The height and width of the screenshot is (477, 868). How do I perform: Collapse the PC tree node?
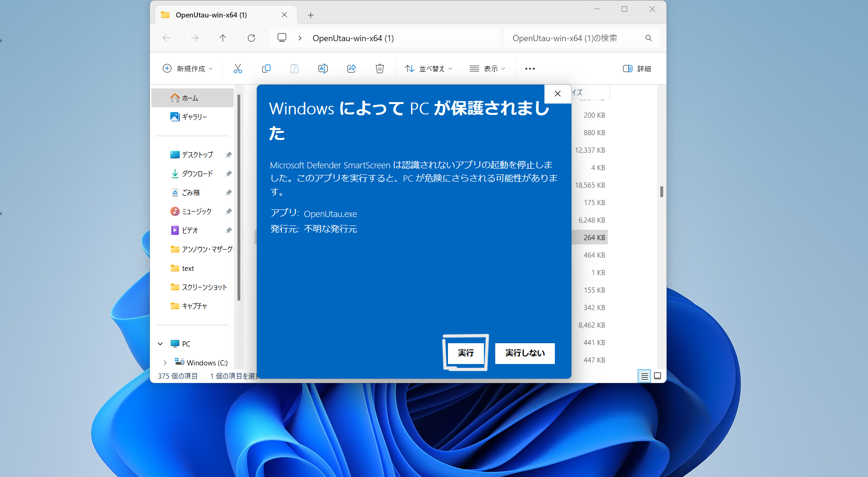tap(160, 344)
